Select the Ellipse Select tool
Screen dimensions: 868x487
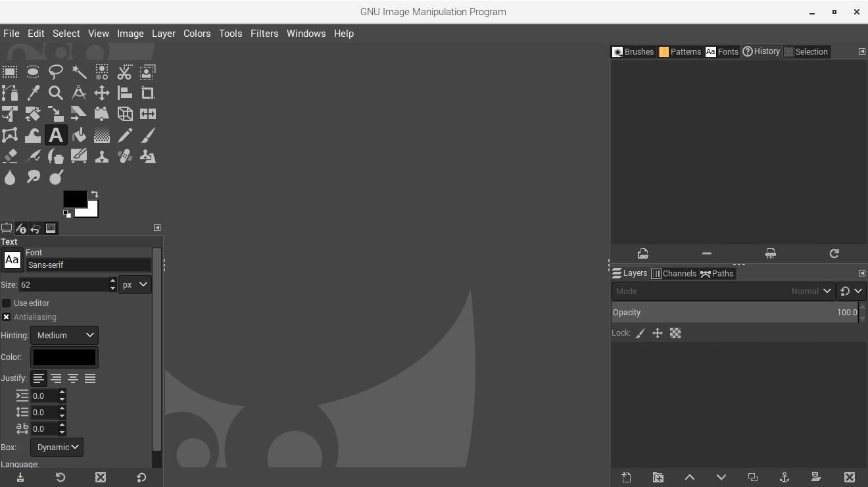pos(33,71)
